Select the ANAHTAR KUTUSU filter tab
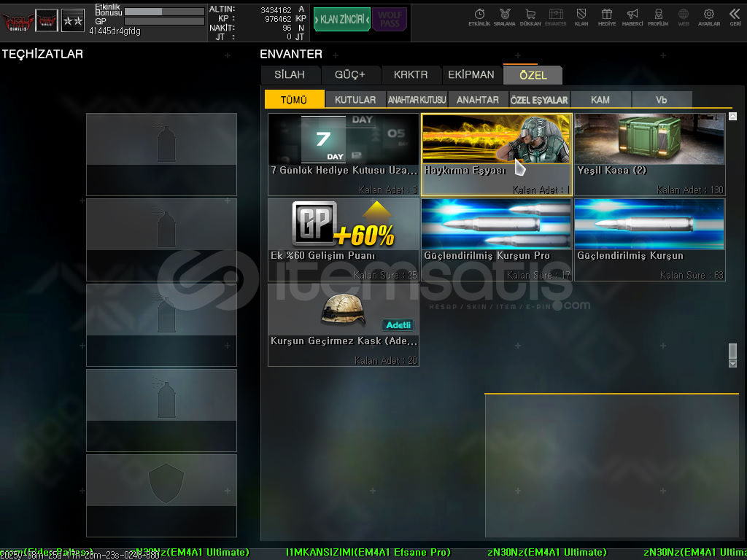Viewport: 747px width, 560px height. tap(417, 100)
